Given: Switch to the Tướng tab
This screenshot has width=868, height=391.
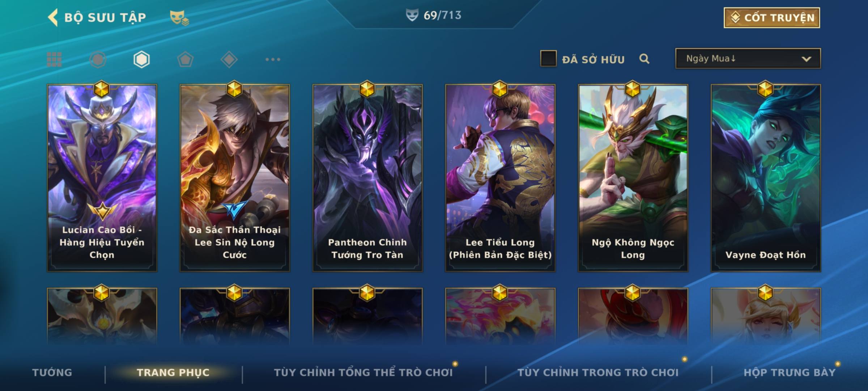Looking at the screenshot, I should (x=52, y=372).
